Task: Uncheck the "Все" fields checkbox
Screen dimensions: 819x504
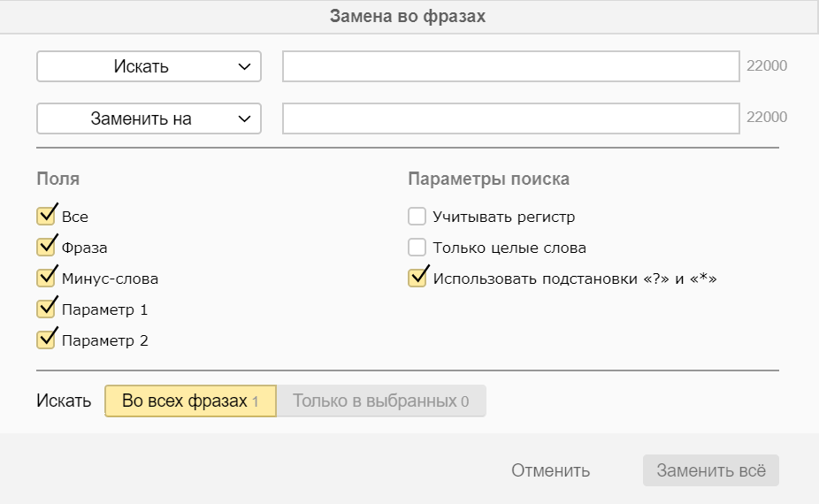Action: point(46,217)
